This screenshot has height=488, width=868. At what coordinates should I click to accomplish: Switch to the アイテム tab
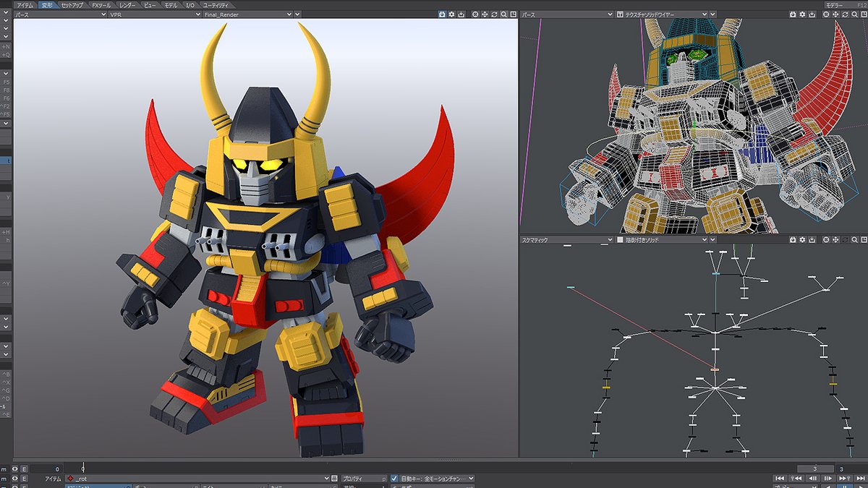click(x=25, y=5)
